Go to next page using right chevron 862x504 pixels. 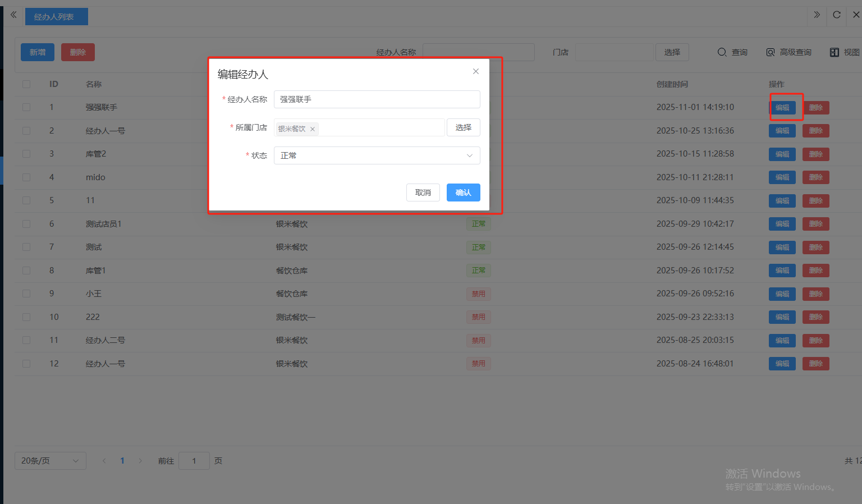tap(140, 461)
